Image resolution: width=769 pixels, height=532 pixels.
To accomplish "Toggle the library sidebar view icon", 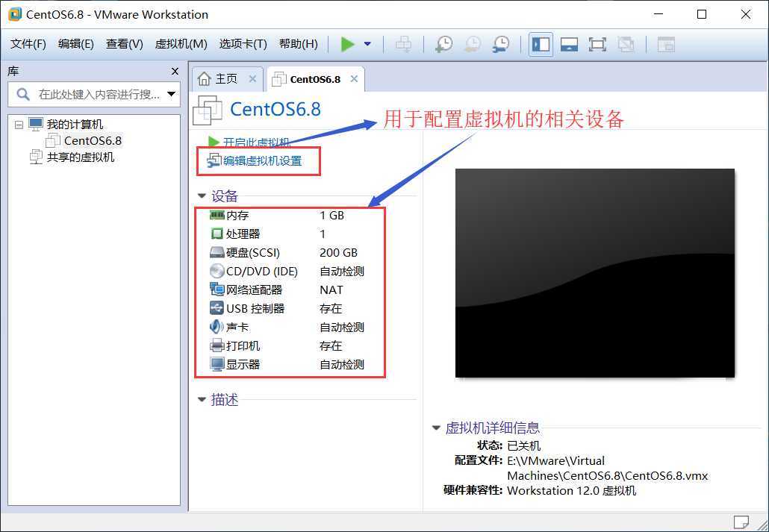I will point(541,44).
